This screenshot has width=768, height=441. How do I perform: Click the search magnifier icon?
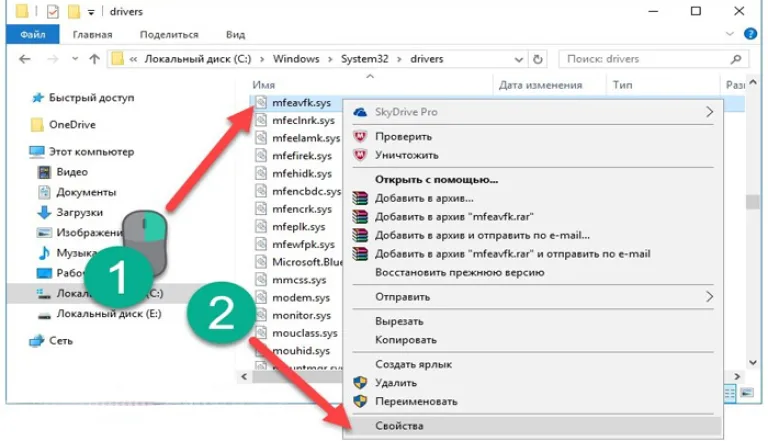(736, 59)
